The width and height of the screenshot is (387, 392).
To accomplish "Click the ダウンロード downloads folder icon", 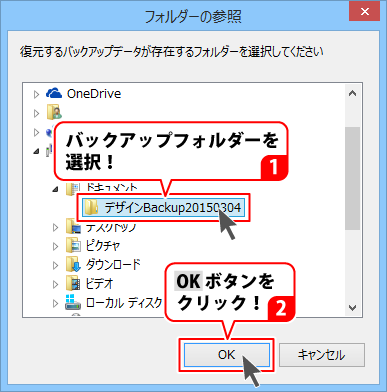I will pyautogui.click(x=73, y=265).
